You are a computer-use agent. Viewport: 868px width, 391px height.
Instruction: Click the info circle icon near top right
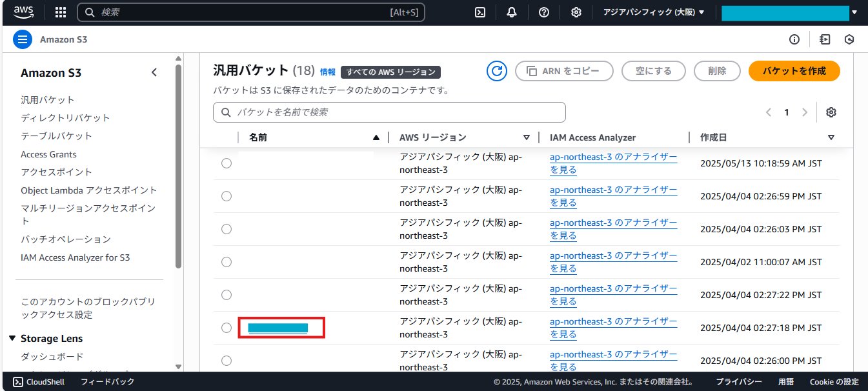(x=794, y=39)
